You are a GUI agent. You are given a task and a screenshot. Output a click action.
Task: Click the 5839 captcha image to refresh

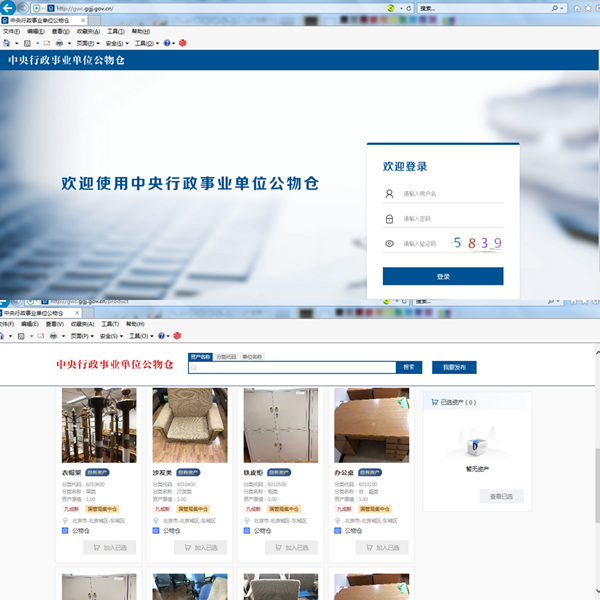(477, 243)
